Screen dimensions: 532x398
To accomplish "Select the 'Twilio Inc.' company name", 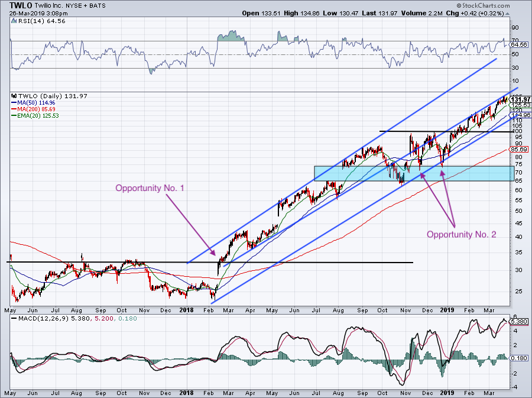I will click(x=50, y=6).
